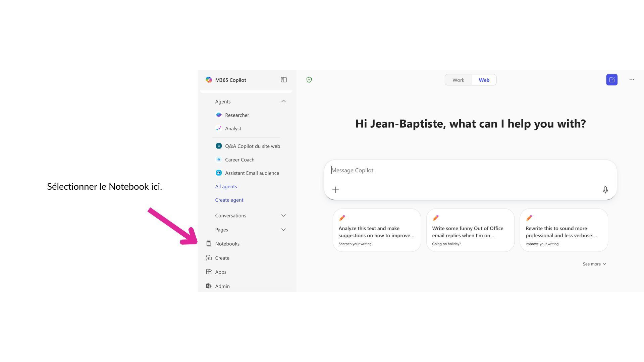The image size is (644, 362).
Task: Click the pencil icon on the Rewrite card
Action: (x=529, y=218)
